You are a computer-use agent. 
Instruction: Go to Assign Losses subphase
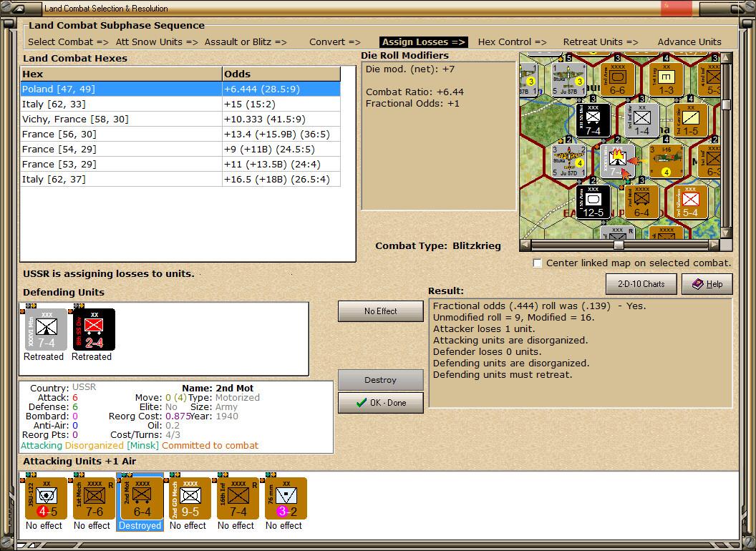click(x=424, y=42)
